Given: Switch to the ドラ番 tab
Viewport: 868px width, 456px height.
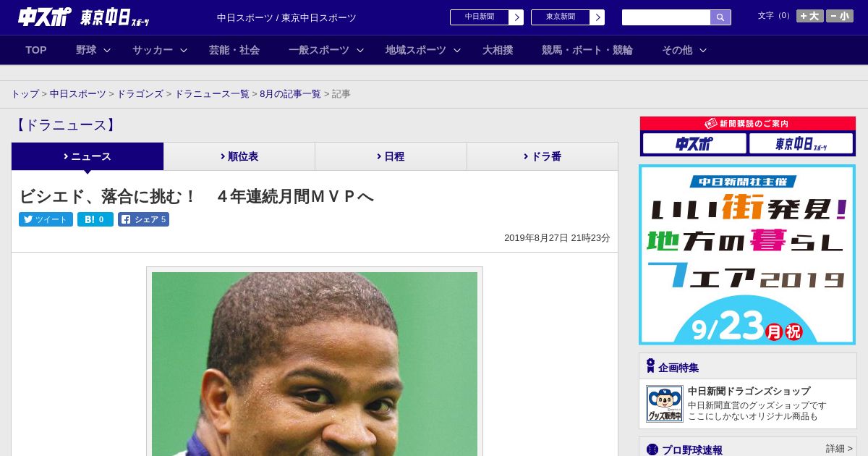Looking at the screenshot, I should 542,156.
